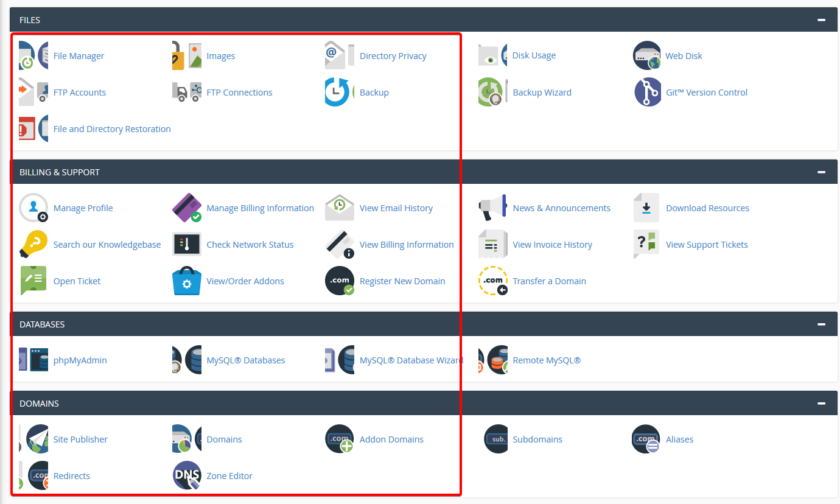Collapse the Databases section

point(821,324)
